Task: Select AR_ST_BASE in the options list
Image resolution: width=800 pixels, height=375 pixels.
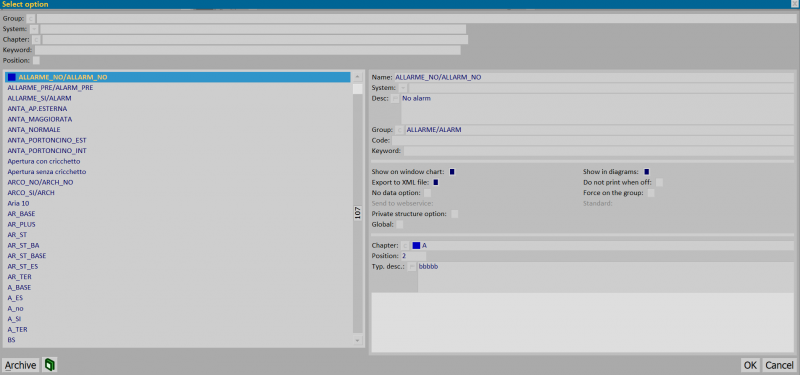Action: point(27,256)
